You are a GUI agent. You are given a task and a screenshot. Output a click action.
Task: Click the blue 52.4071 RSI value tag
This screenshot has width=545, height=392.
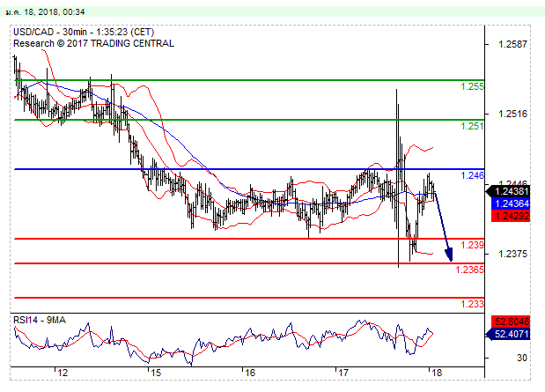pyautogui.click(x=508, y=334)
